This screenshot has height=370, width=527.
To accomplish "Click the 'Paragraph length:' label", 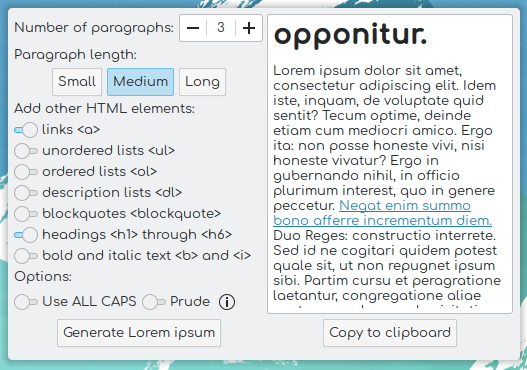I will click(x=76, y=54).
